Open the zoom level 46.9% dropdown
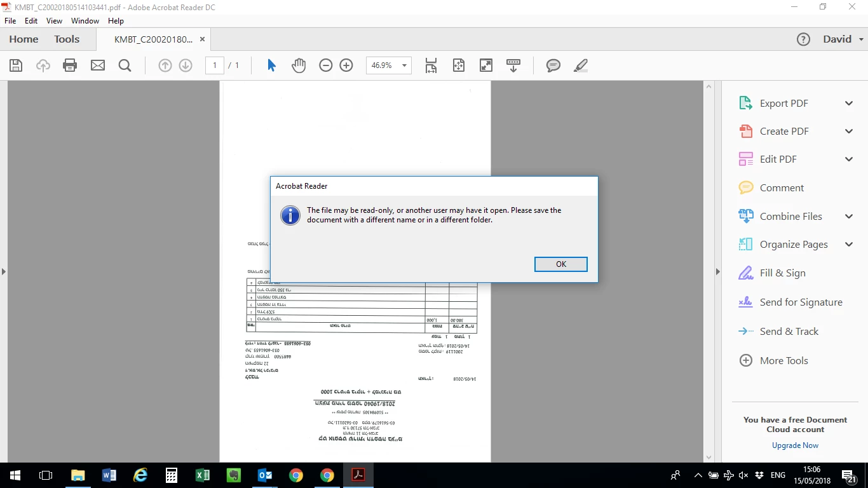868x488 pixels. point(404,65)
